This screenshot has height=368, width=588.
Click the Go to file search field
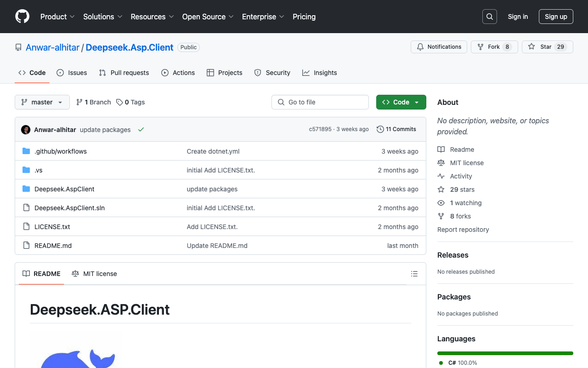click(320, 102)
